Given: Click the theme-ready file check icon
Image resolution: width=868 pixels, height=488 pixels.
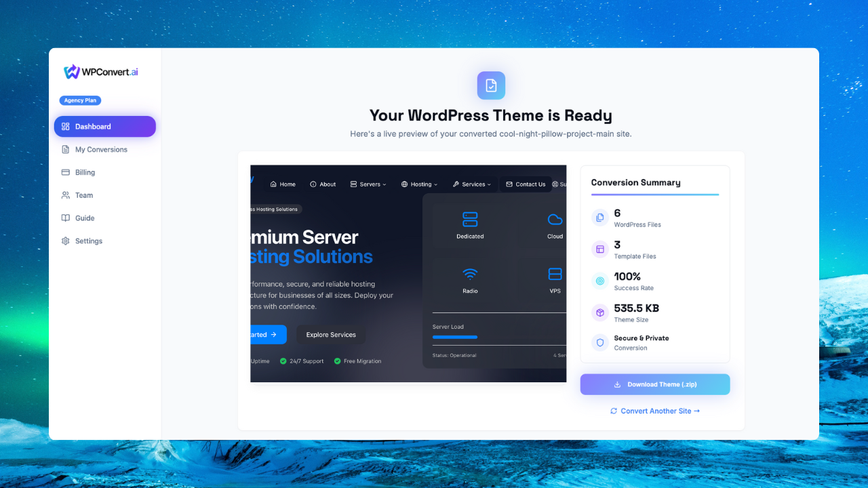Looking at the screenshot, I should [491, 85].
